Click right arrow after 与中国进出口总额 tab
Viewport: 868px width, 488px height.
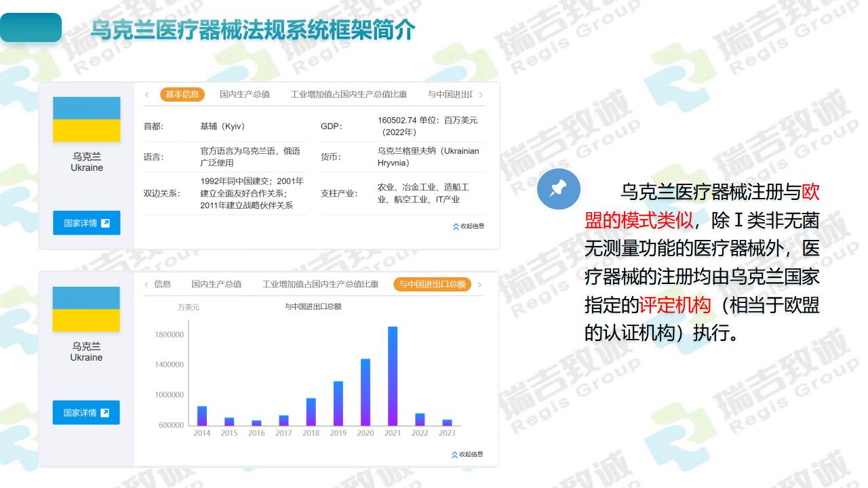[x=479, y=285]
